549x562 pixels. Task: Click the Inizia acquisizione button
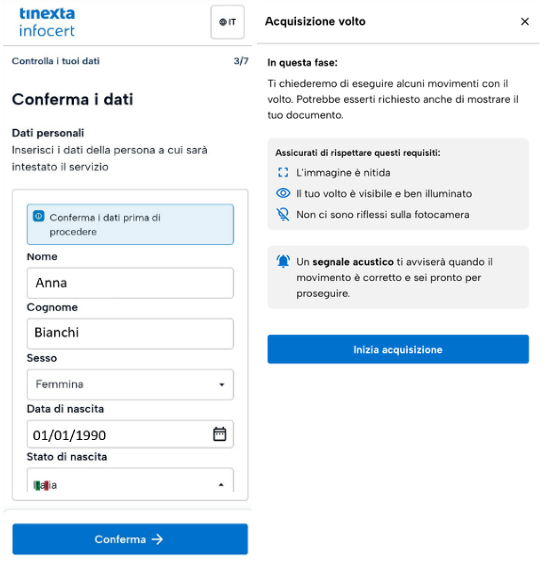398,349
